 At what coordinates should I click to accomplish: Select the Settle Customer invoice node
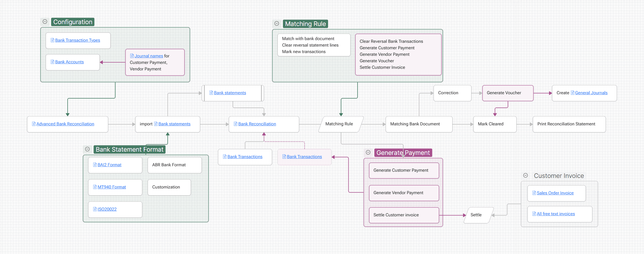coord(404,215)
